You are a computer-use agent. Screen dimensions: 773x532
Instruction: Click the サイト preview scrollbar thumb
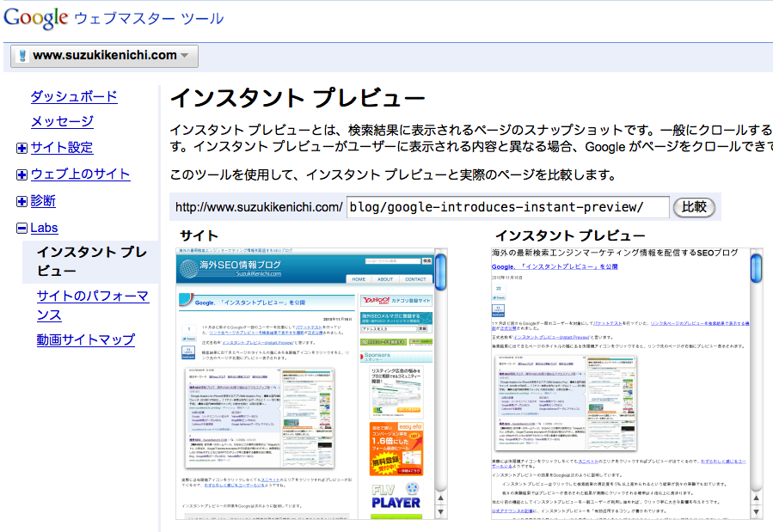click(x=441, y=272)
